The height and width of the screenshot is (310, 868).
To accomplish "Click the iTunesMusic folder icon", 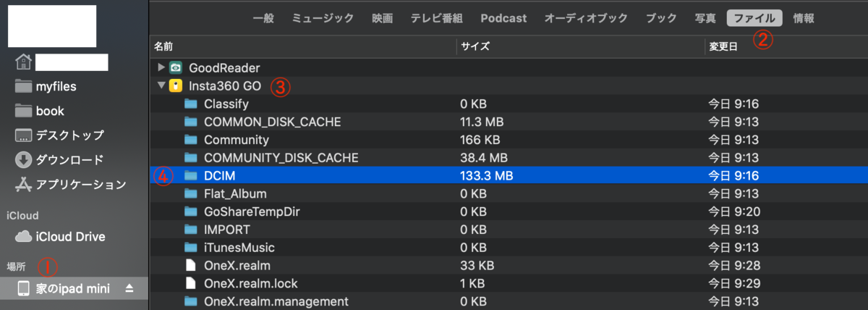I will coord(191,247).
